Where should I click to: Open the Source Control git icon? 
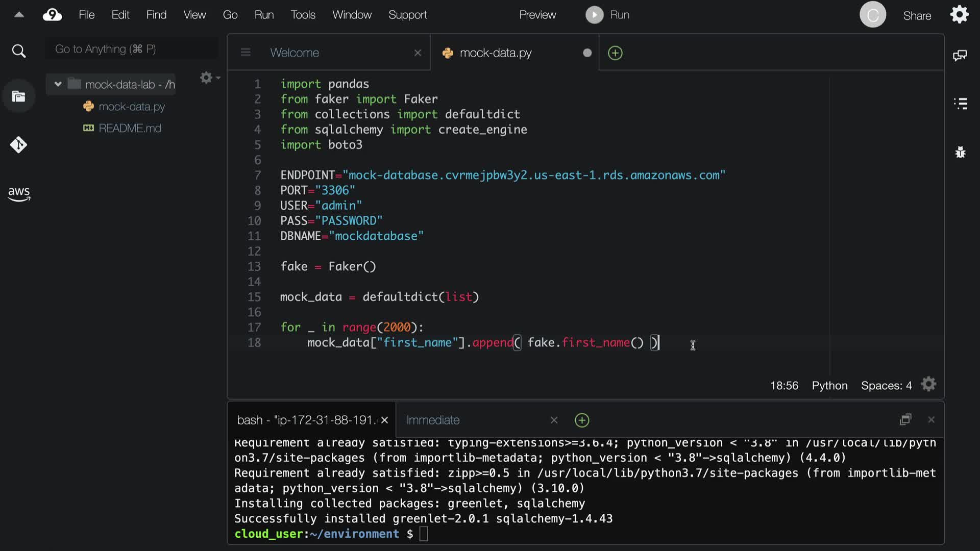(19, 145)
